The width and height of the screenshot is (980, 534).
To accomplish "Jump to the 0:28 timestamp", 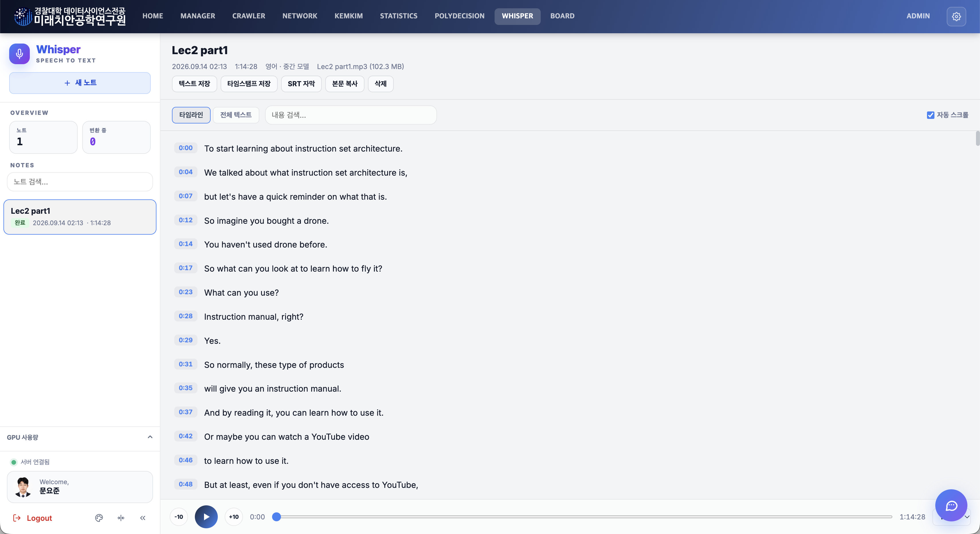I will (x=186, y=316).
